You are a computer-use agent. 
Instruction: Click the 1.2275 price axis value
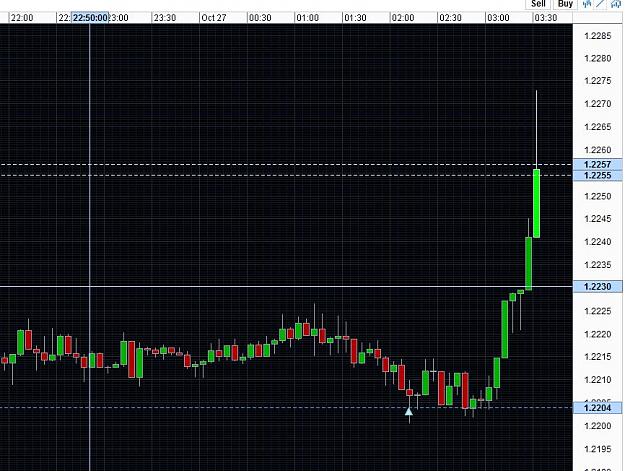tap(597, 81)
